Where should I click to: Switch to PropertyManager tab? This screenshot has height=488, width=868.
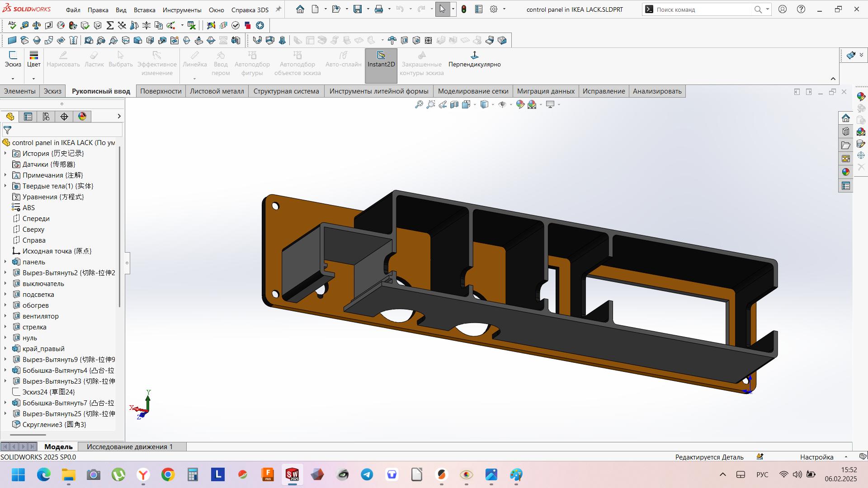point(28,117)
